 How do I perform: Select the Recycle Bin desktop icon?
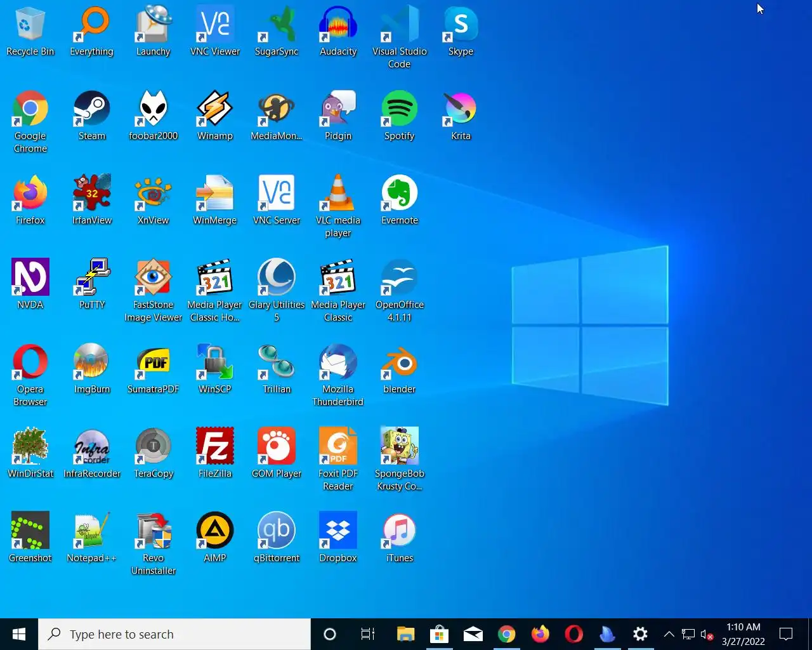click(x=30, y=32)
